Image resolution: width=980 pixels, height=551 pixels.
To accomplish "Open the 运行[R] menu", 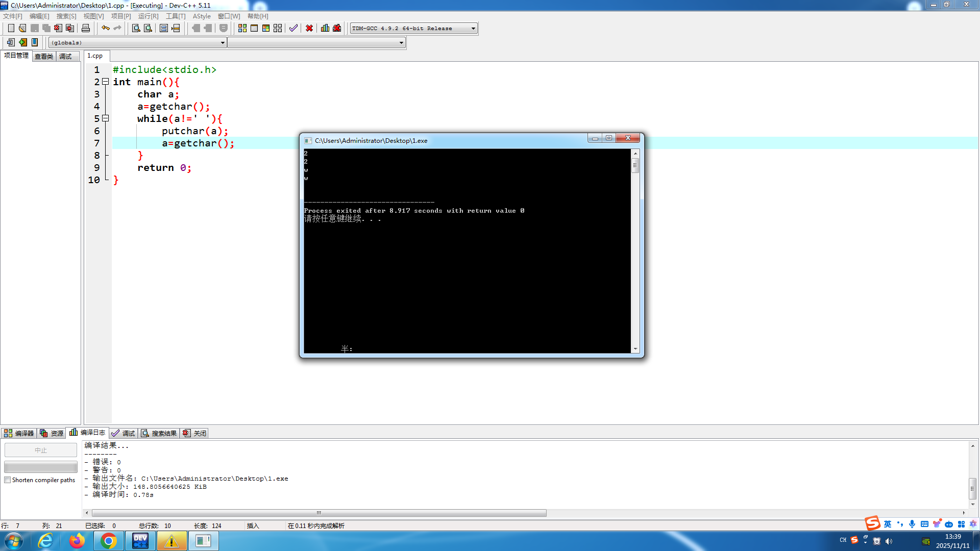I will [x=148, y=16].
